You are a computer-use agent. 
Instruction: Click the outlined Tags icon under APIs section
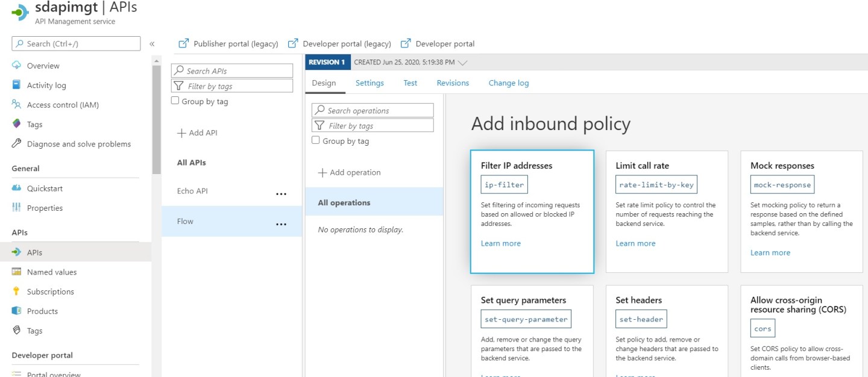[16, 331]
